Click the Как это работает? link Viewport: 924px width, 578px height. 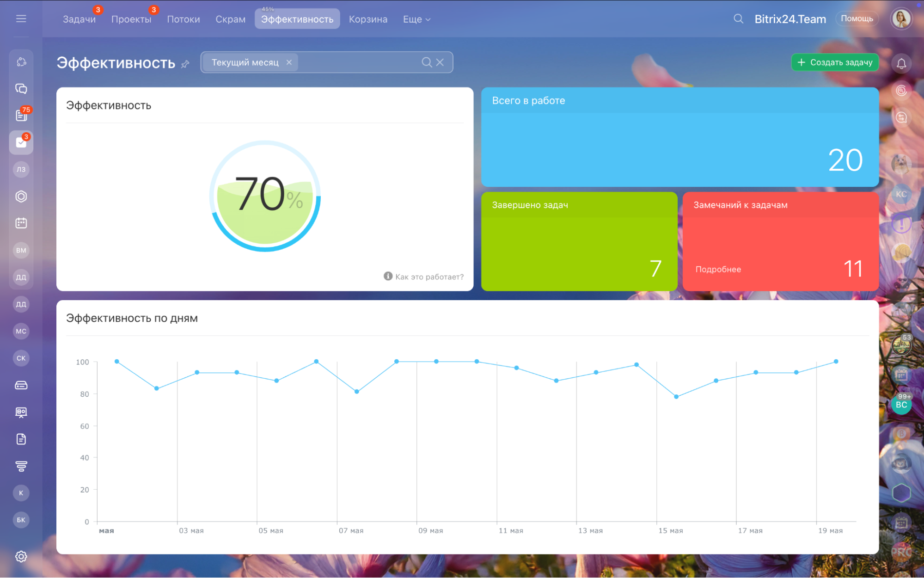coord(428,277)
